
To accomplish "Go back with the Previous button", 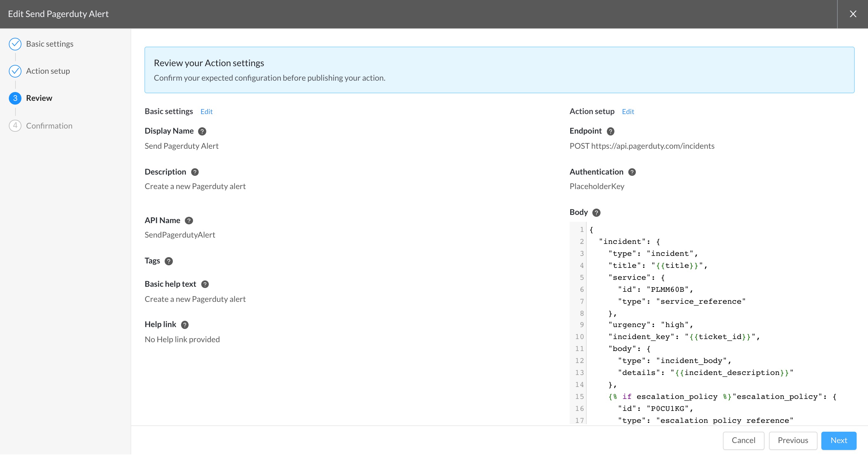I will click(x=793, y=441).
